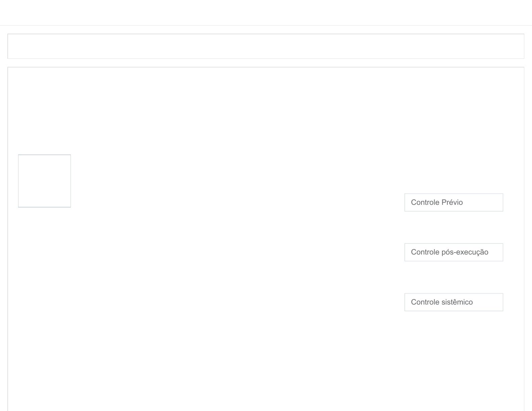This screenshot has height=411, width=532.
Task: Select the Controle pós-execução field
Action: tap(453, 252)
